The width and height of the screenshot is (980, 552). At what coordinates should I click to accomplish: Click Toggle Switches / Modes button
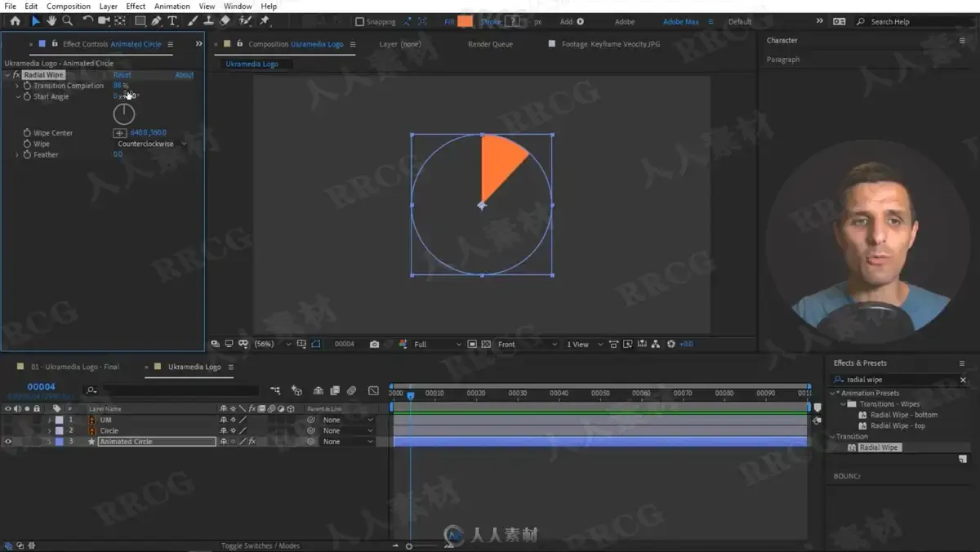click(261, 545)
